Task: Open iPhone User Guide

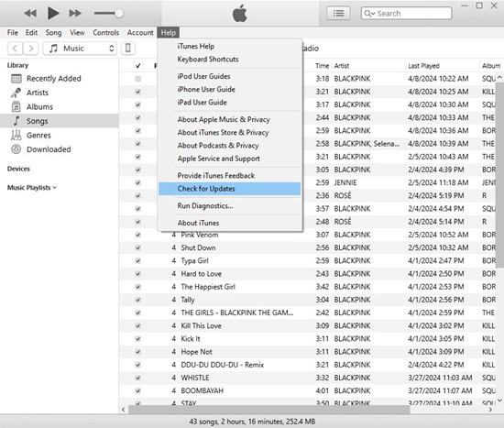Action: (x=229, y=89)
